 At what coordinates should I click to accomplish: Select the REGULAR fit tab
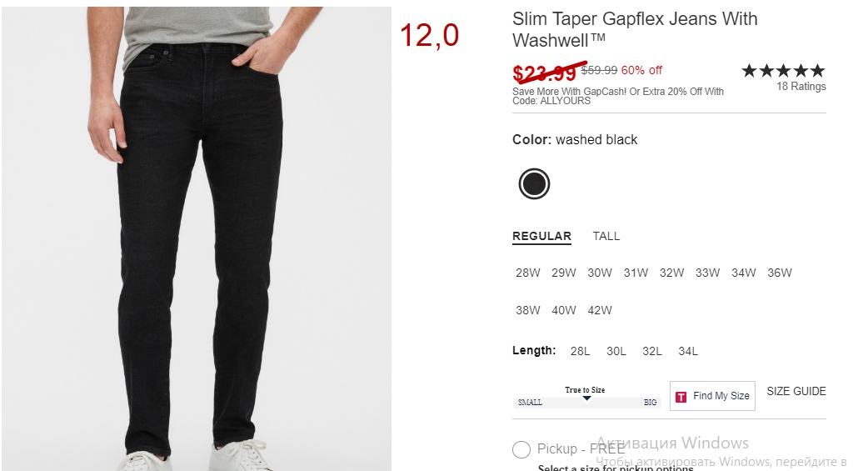541,237
